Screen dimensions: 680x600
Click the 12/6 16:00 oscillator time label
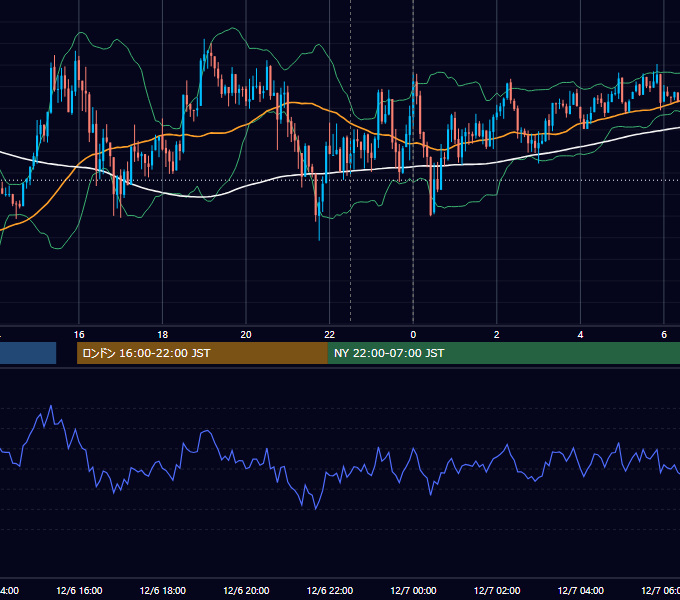(x=79, y=590)
